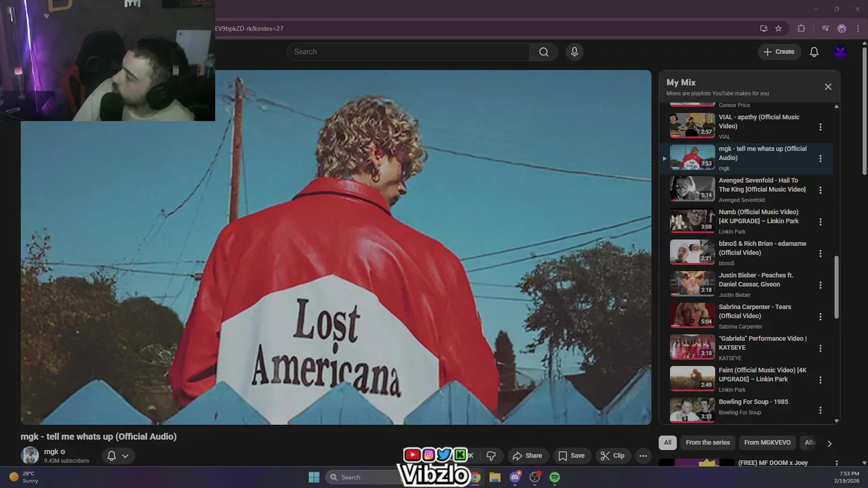Open the mgk channel avatar

(30, 455)
